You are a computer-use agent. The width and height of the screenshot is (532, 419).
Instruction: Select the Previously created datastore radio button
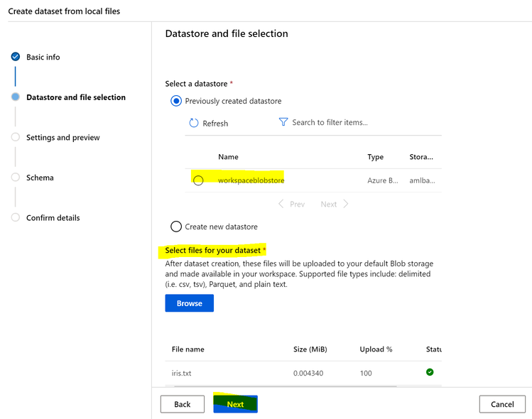(176, 101)
